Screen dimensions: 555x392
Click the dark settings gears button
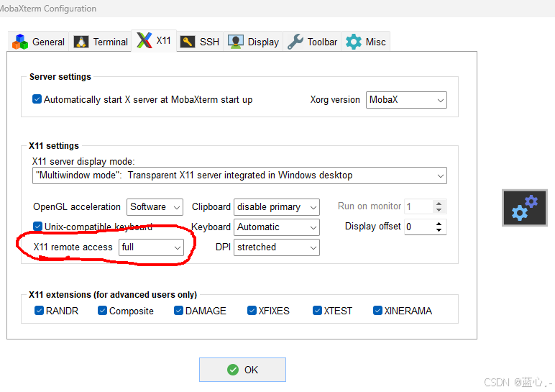tap(525, 208)
